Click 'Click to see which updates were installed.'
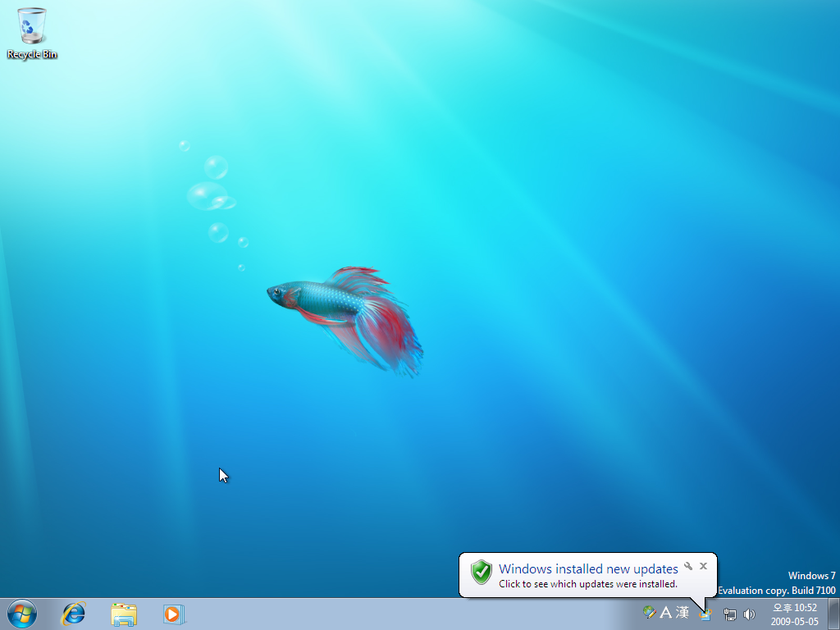The height and width of the screenshot is (630, 840). [588, 584]
